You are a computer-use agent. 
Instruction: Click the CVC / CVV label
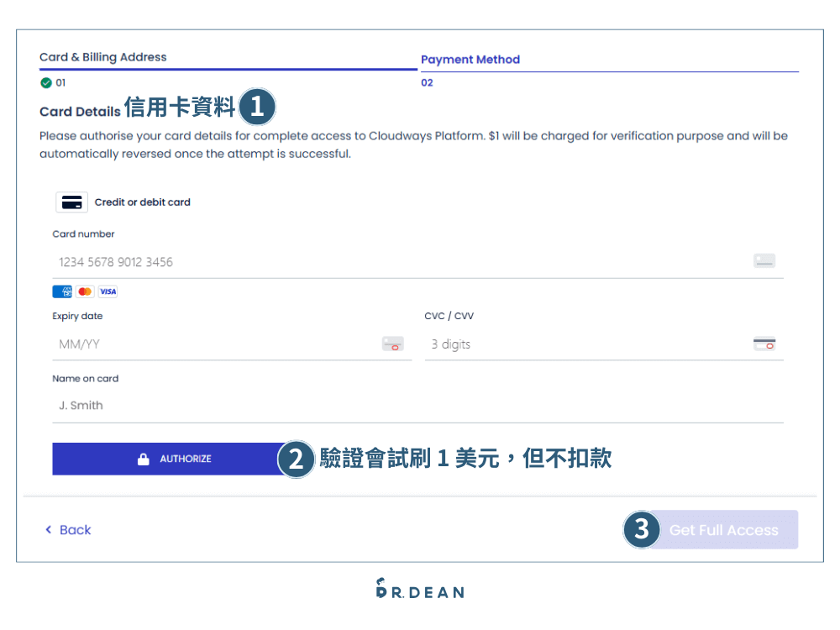(449, 316)
